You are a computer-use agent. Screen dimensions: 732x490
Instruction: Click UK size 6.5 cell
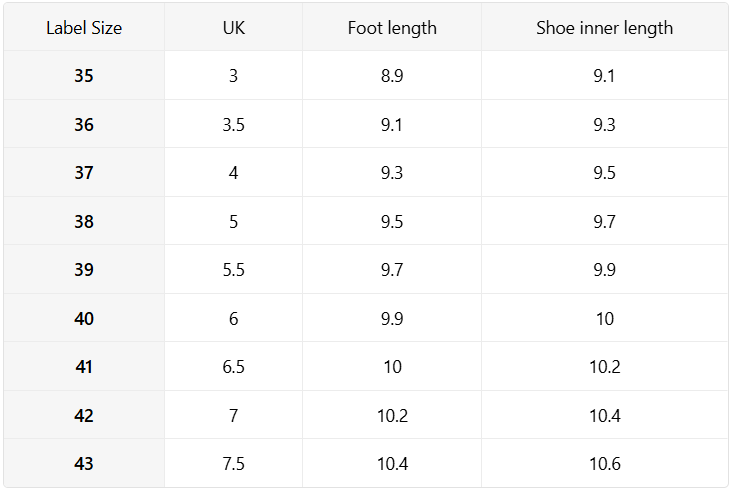coord(233,367)
